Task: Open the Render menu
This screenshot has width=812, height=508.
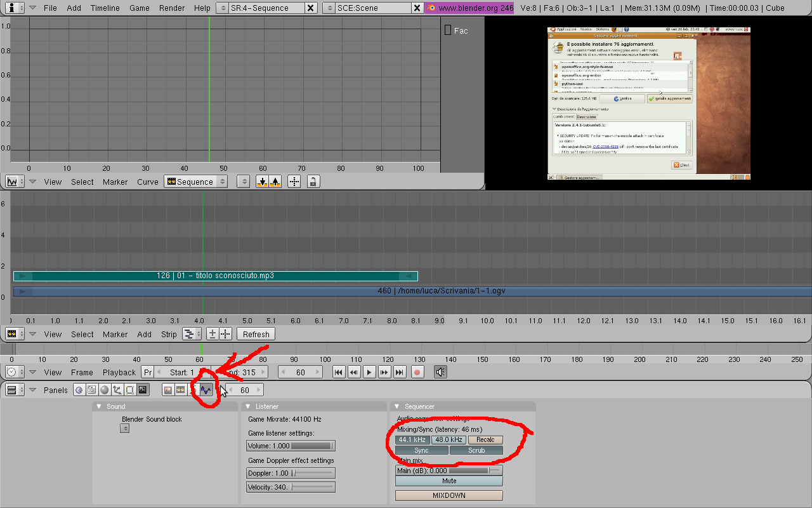Action: (172, 8)
